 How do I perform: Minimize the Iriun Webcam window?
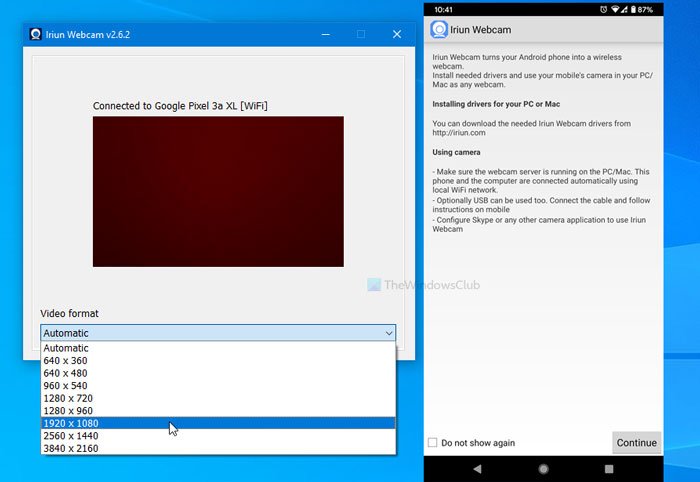pos(326,34)
